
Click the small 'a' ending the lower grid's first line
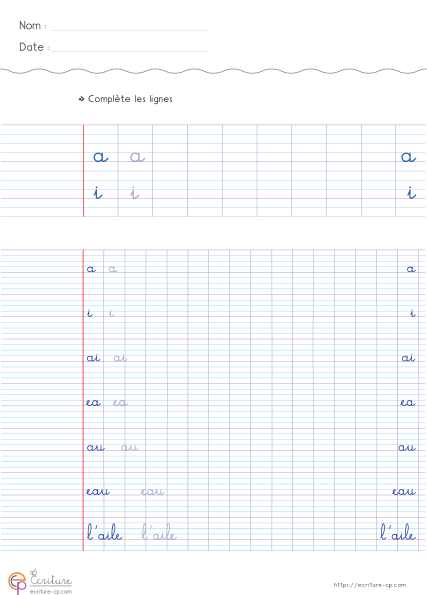tap(411, 269)
